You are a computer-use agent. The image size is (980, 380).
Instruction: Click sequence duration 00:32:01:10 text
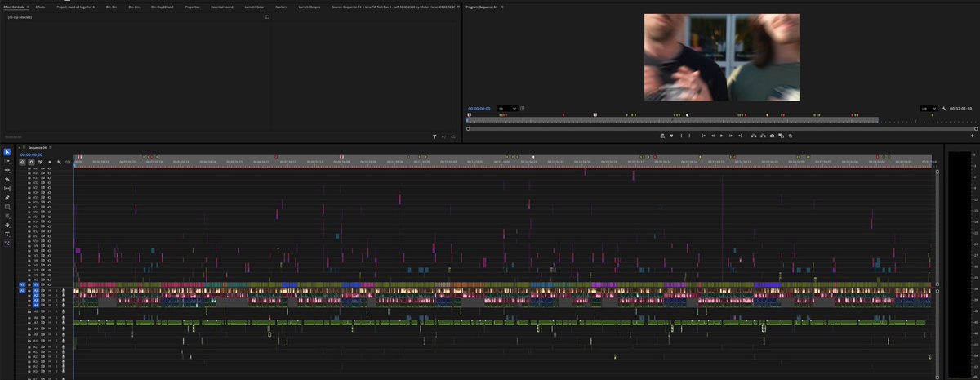(960, 108)
